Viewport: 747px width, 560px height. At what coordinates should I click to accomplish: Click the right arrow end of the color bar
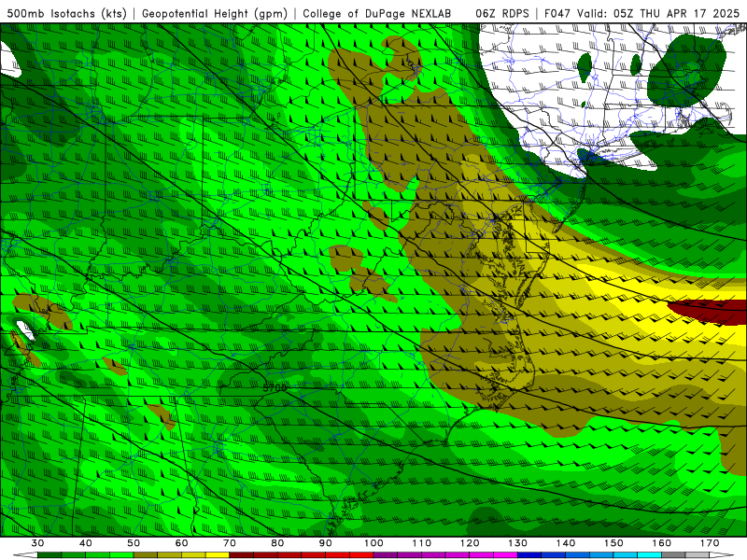point(722,555)
